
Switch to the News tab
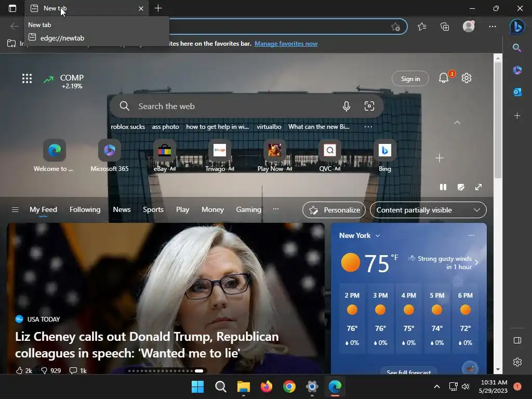(122, 210)
